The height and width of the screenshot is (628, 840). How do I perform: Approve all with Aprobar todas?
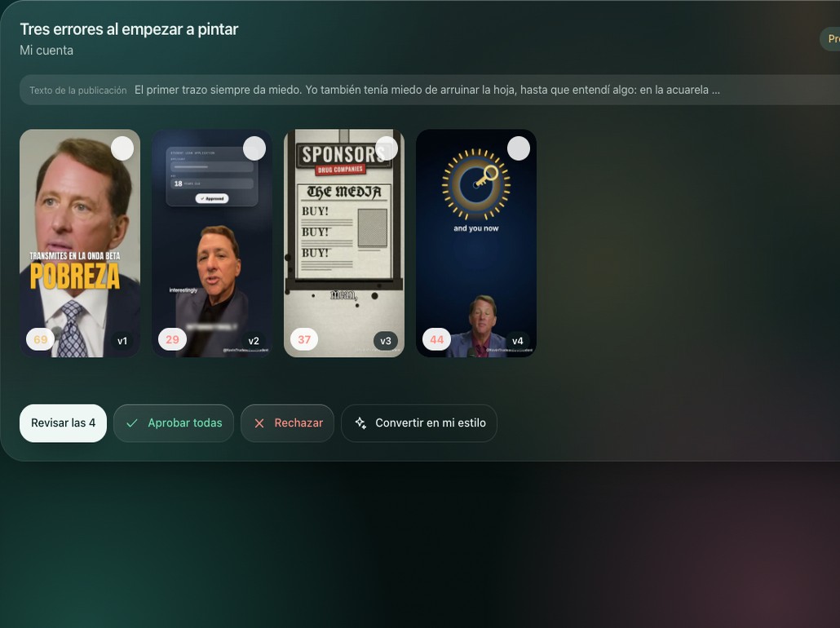point(174,423)
